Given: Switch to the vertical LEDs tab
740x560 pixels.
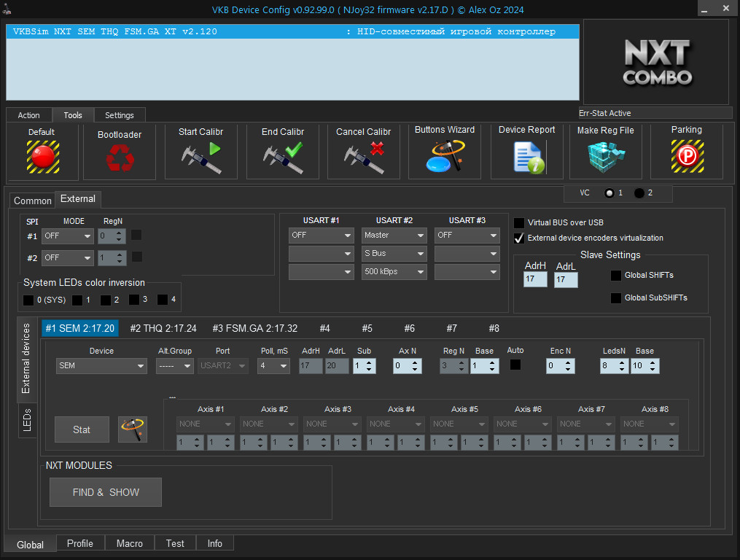Looking at the screenshot, I should coord(27,420).
